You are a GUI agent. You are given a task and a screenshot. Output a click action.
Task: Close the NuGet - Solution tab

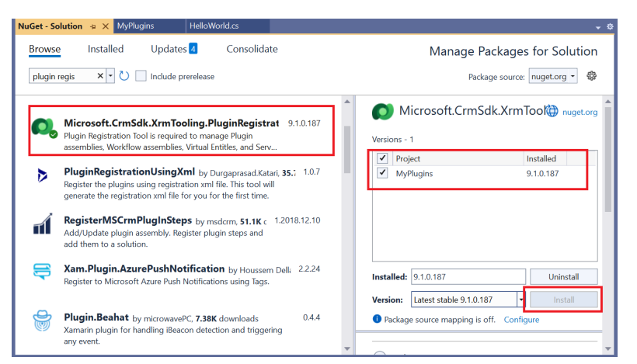tap(106, 26)
